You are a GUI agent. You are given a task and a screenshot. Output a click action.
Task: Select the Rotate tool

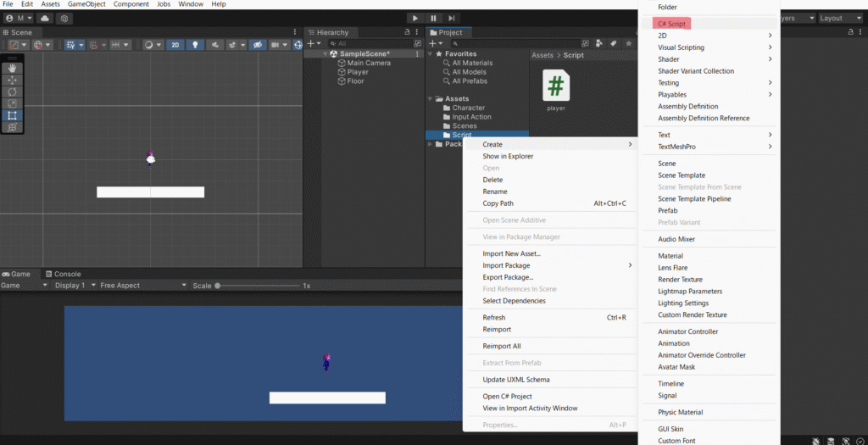click(12, 92)
